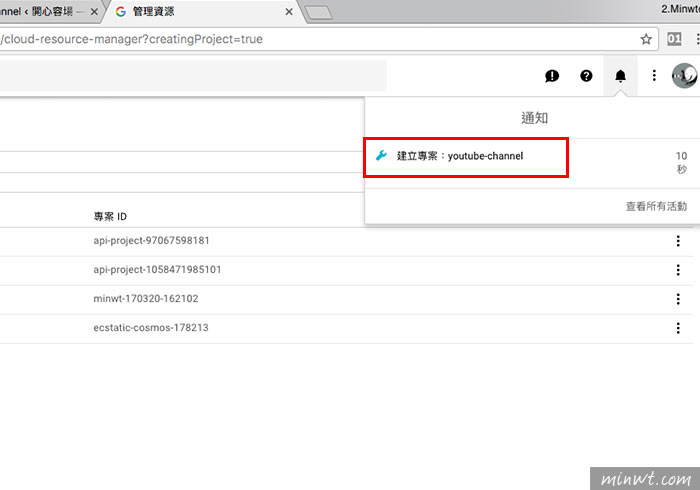Close the 管理資源 tab
The width and height of the screenshot is (700, 490).
[x=289, y=12]
